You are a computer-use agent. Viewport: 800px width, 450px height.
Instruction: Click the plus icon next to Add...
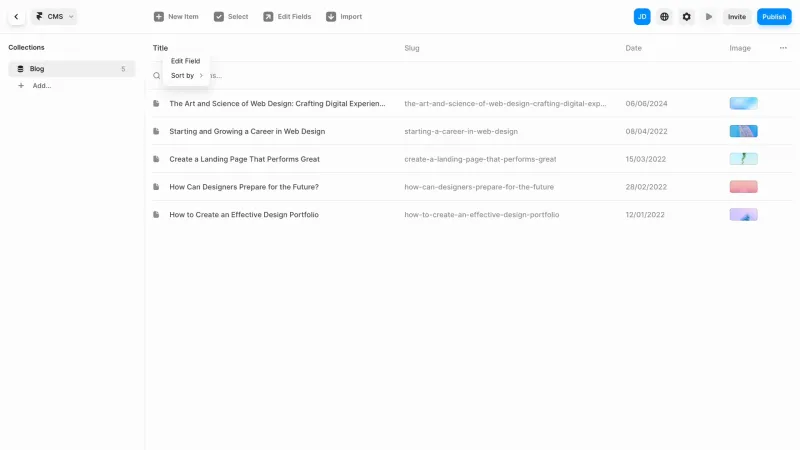coord(21,86)
